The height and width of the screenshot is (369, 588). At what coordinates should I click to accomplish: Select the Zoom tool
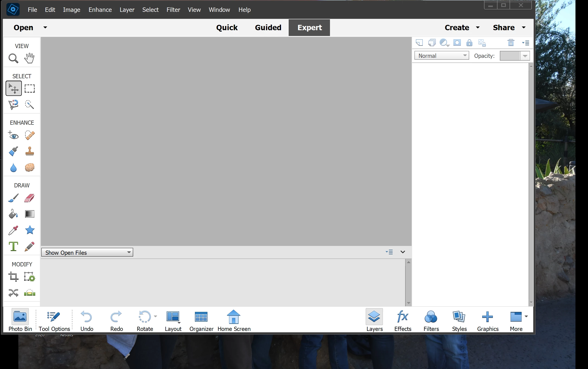13,58
